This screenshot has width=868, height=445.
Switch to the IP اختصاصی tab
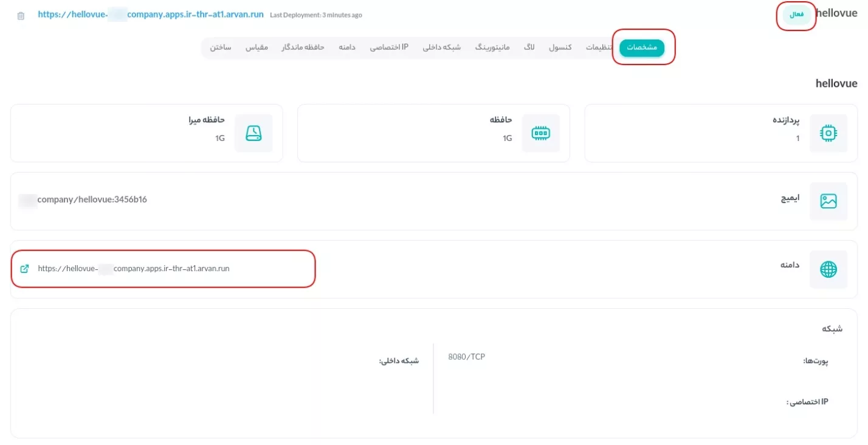pyautogui.click(x=389, y=47)
